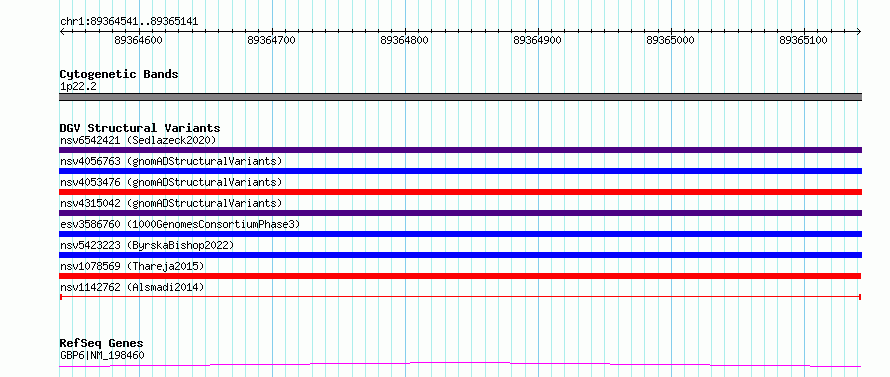Select nsv4053476 gnomAD variant label
This screenshot has height=377, width=890.
pos(171,182)
